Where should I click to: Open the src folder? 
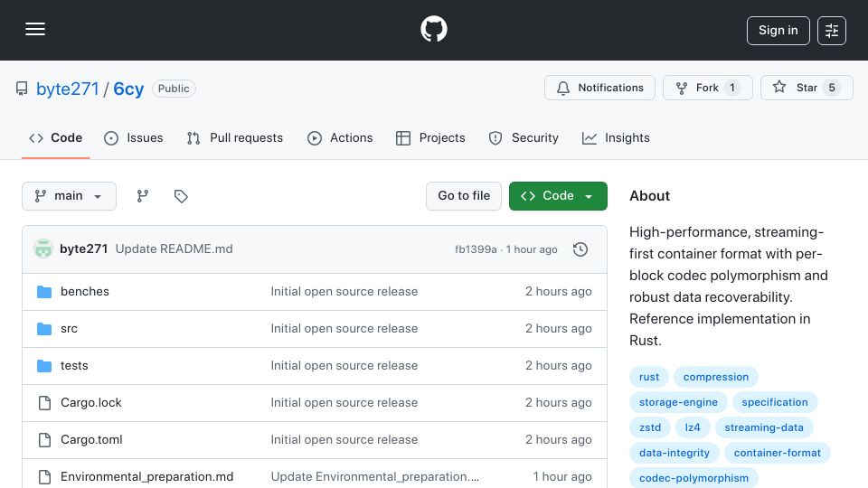[69, 329]
